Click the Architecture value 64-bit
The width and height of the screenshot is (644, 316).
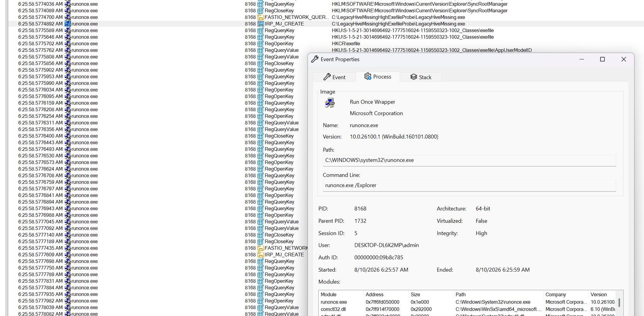pos(483,209)
